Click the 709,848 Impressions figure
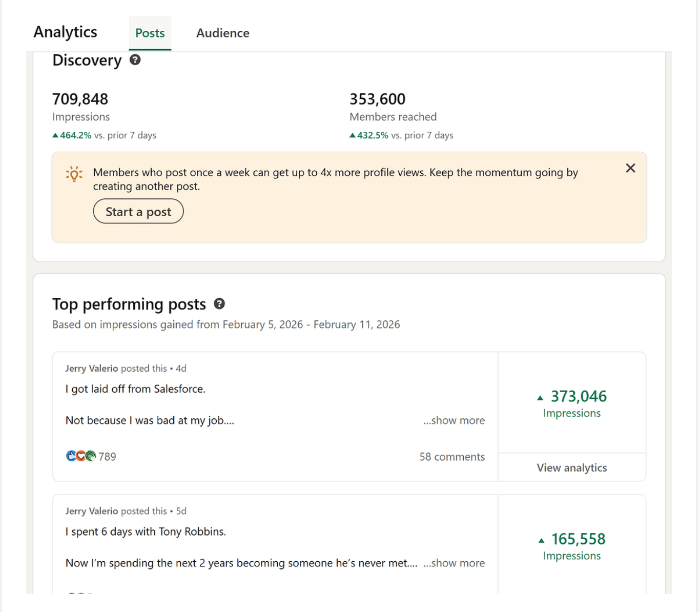The height and width of the screenshot is (612, 700). 80,99
